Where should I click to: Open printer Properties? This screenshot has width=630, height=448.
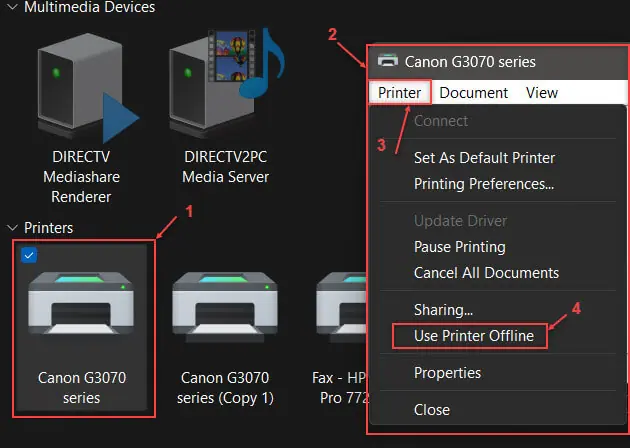(x=447, y=373)
